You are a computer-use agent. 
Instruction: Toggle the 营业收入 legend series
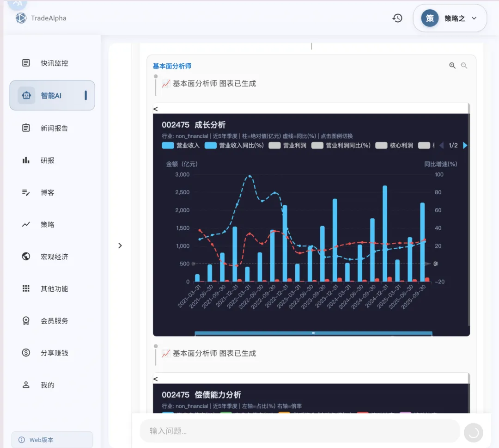181,146
